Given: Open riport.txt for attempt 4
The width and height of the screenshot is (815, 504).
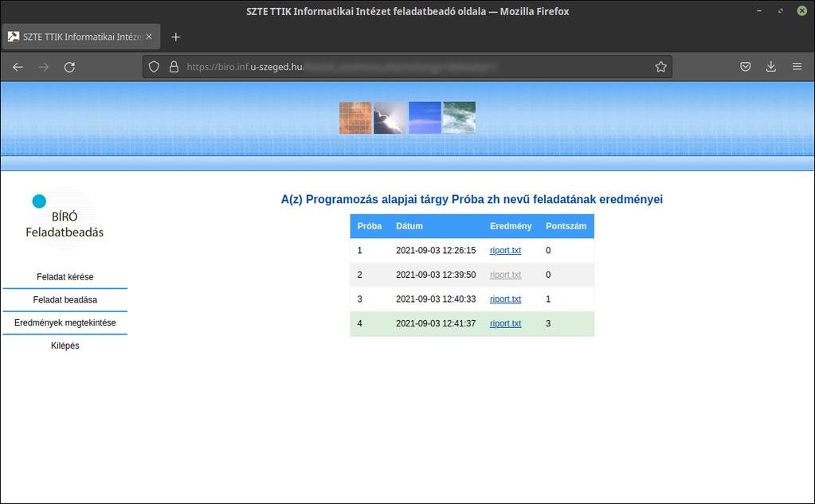Looking at the screenshot, I should point(505,324).
